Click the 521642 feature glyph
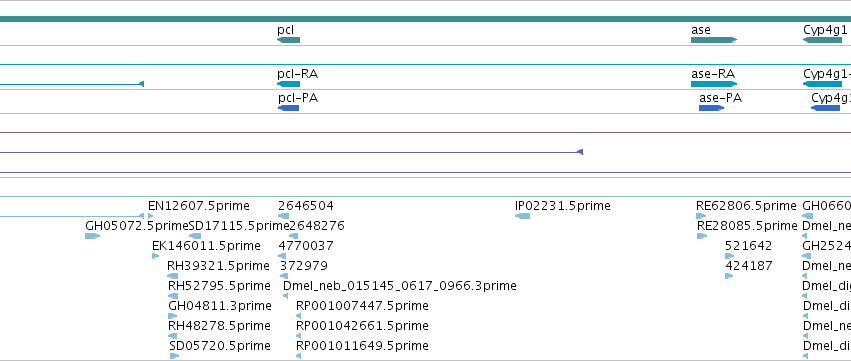Screen dimensions: 851x361 [x=729, y=256]
